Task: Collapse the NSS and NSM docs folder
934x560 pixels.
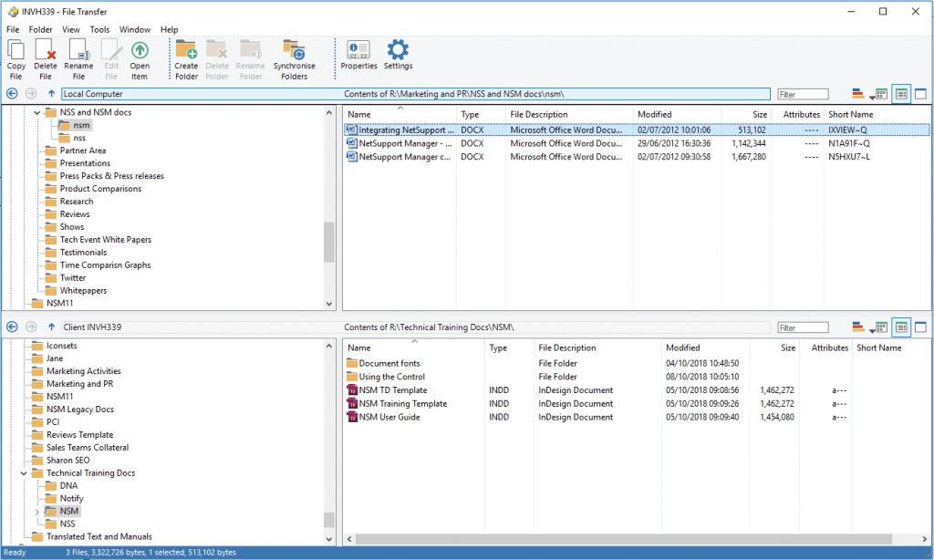Action: click(37, 113)
